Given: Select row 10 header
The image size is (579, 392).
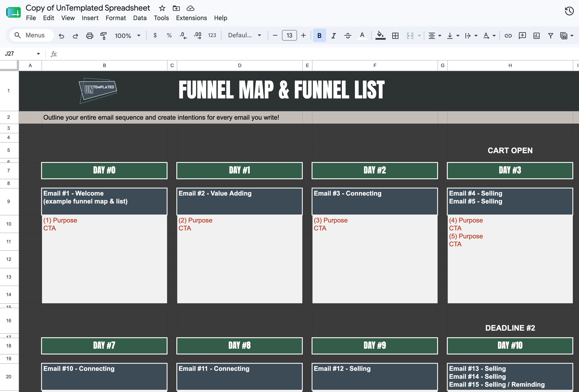Looking at the screenshot, I should coord(9,224).
